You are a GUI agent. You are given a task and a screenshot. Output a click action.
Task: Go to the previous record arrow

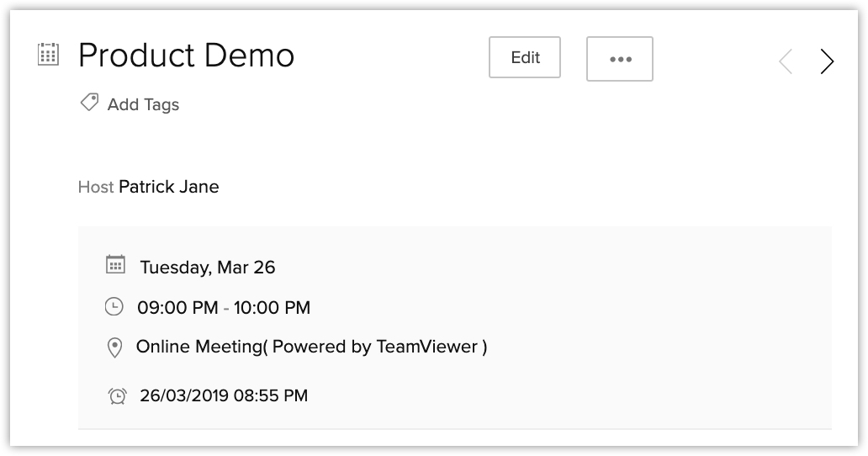tap(786, 61)
